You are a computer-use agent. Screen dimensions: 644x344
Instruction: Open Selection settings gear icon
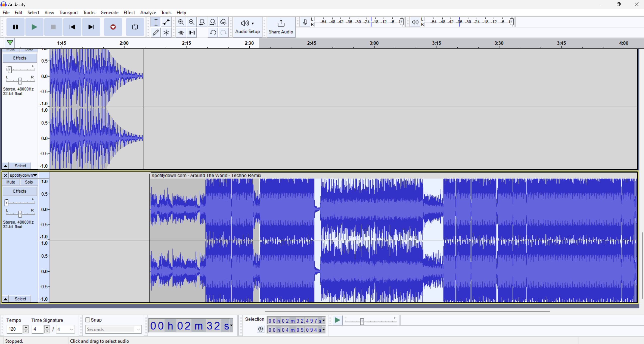pos(260,329)
